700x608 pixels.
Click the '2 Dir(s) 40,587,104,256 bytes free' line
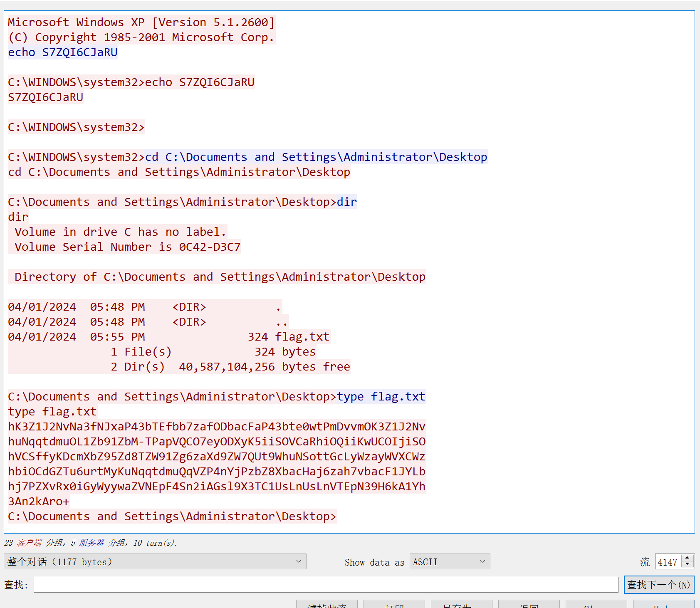(x=230, y=366)
